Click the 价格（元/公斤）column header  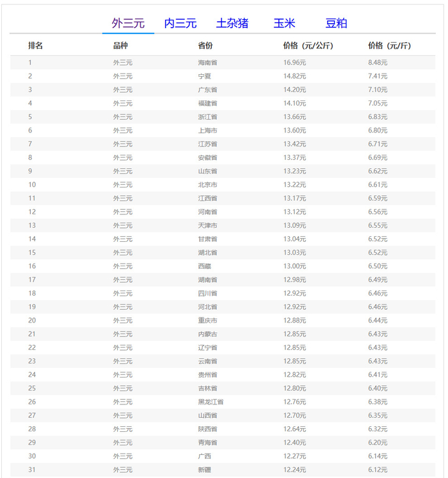pyautogui.click(x=308, y=45)
